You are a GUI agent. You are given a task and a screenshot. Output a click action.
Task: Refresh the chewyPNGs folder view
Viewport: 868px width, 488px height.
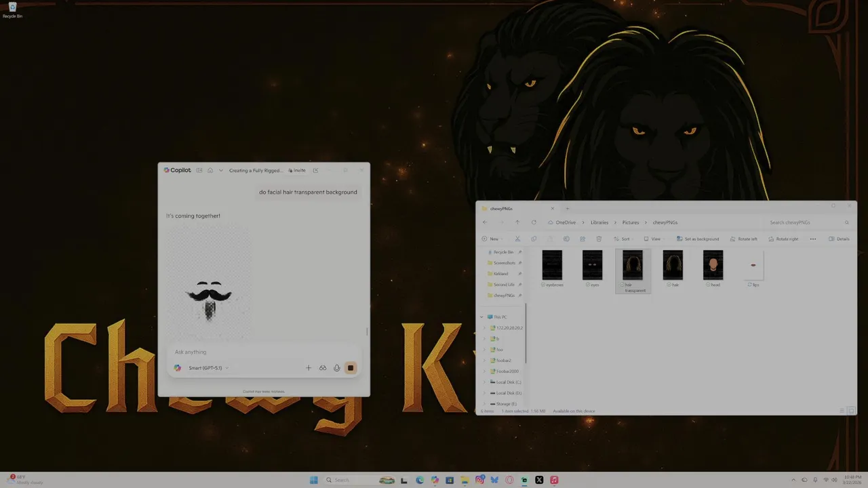click(x=534, y=222)
